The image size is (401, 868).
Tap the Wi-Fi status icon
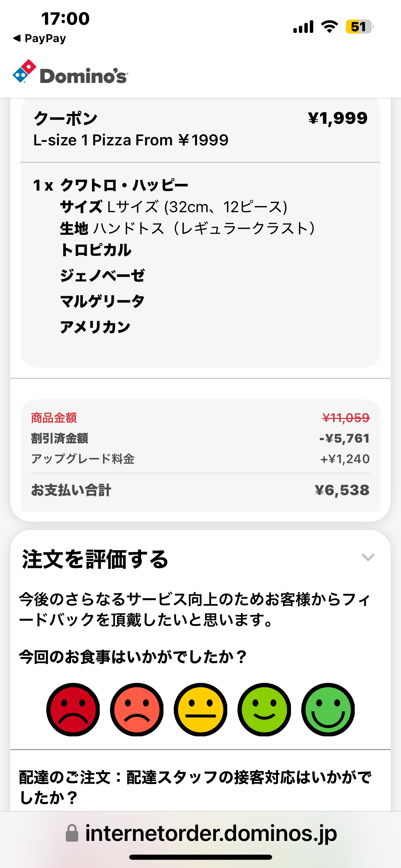[x=329, y=27]
